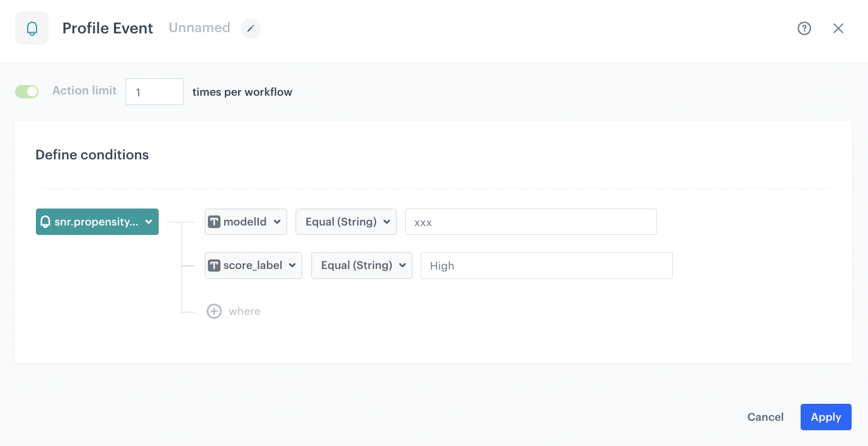Click the times per workflow number field
Screen dimensions: 868x446
point(154,91)
